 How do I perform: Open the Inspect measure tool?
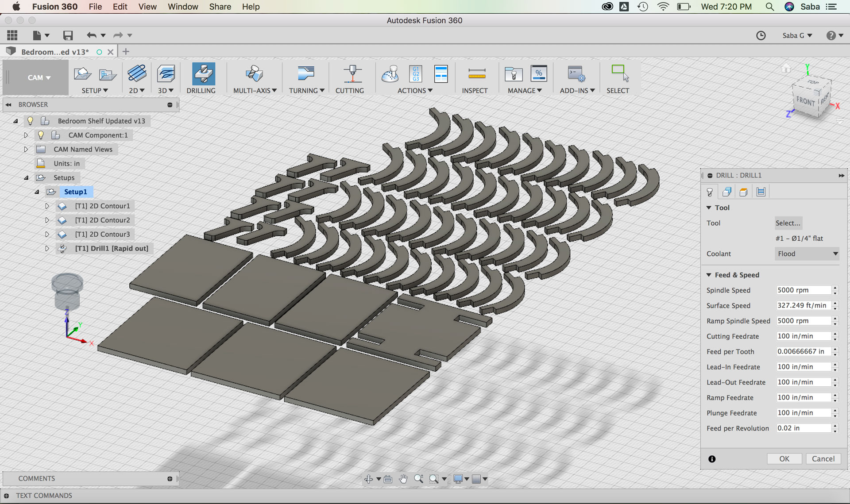[x=476, y=74]
